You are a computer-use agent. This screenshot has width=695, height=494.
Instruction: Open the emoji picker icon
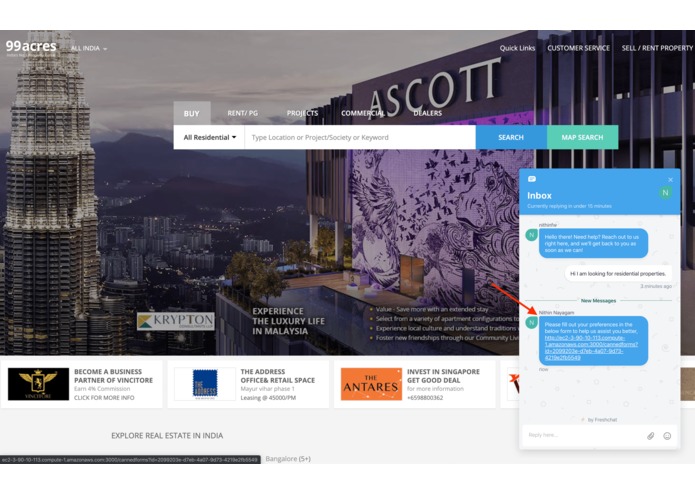coord(667,436)
